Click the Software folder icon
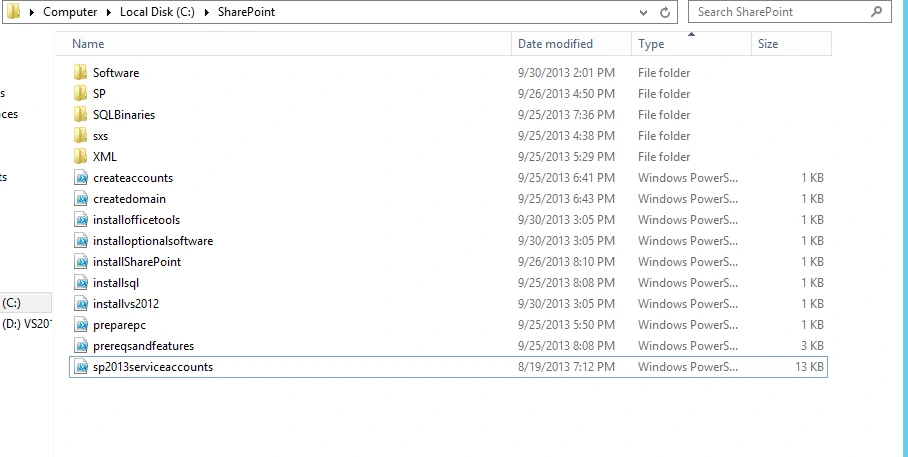Image resolution: width=908 pixels, height=457 pixels. (x=80, y=72)
